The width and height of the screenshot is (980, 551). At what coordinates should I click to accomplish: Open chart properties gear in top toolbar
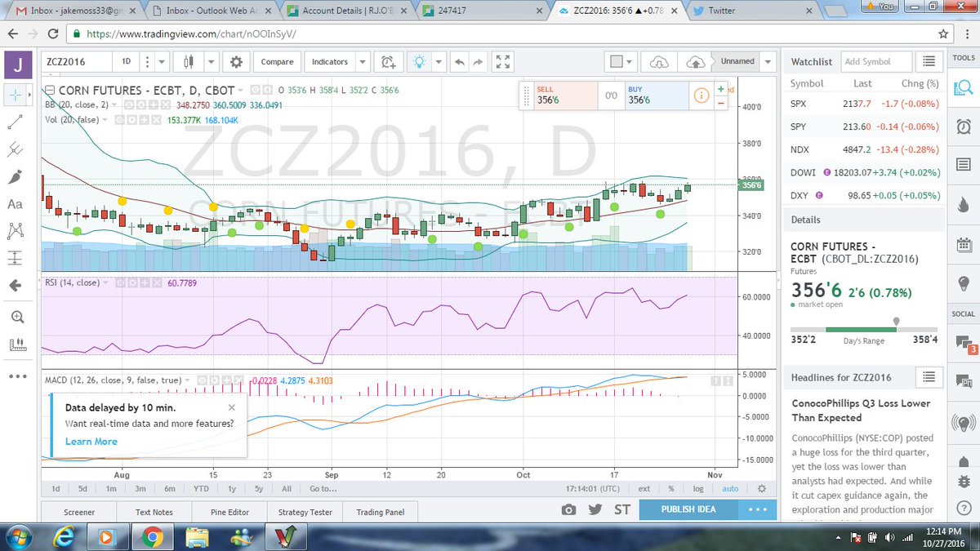236,62
